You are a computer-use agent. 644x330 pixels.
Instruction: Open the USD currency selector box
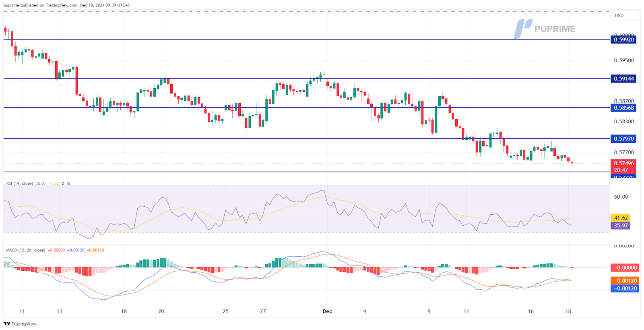click(x=625, y=16)
